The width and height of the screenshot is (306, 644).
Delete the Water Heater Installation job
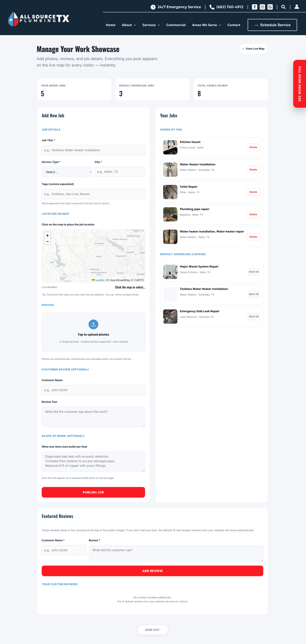253,170
